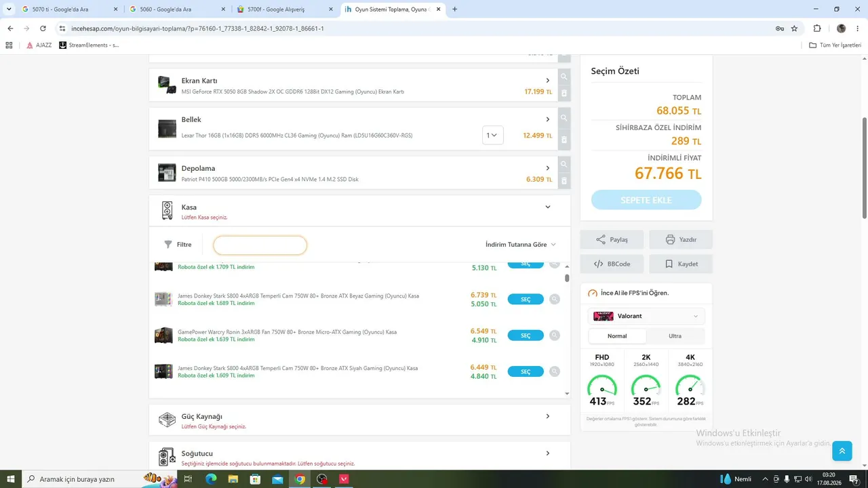The height and width of the screenshot is (488, 868).
Task: Inspect the James Donkey Beyaz case magnifier
Action: click(555, 299)
